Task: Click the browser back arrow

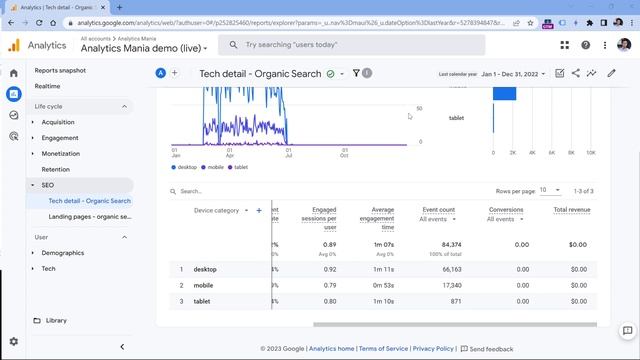Action: click(11, 23)
